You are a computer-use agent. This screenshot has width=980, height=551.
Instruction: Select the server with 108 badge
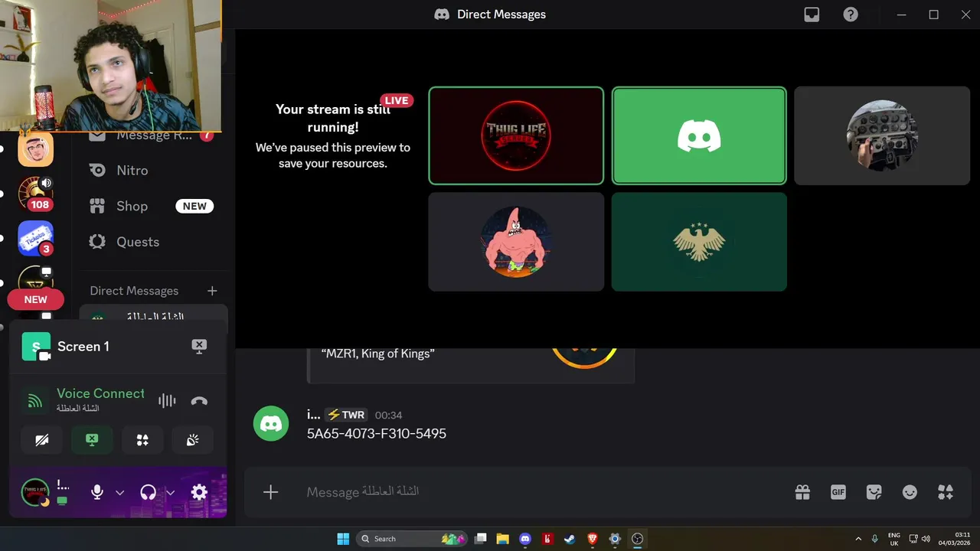pyautogui.click(x=35, y=194)
